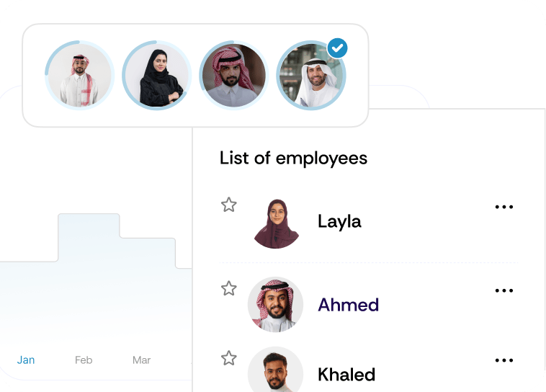Select first avatar with red-checkered shemagh

(x=79, y=75)
